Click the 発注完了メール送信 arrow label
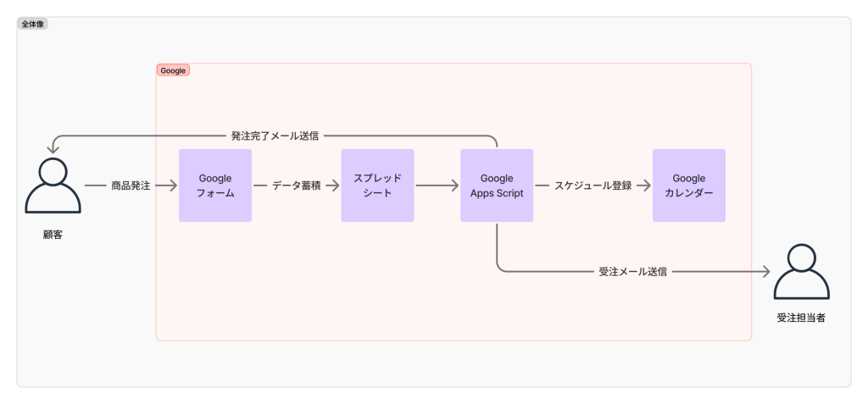 [275, 136]
